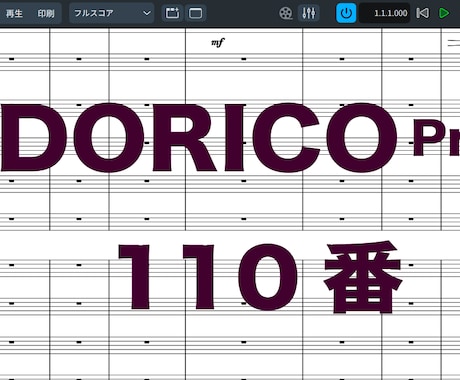Click the 110番 overlay text

(261, 277)
